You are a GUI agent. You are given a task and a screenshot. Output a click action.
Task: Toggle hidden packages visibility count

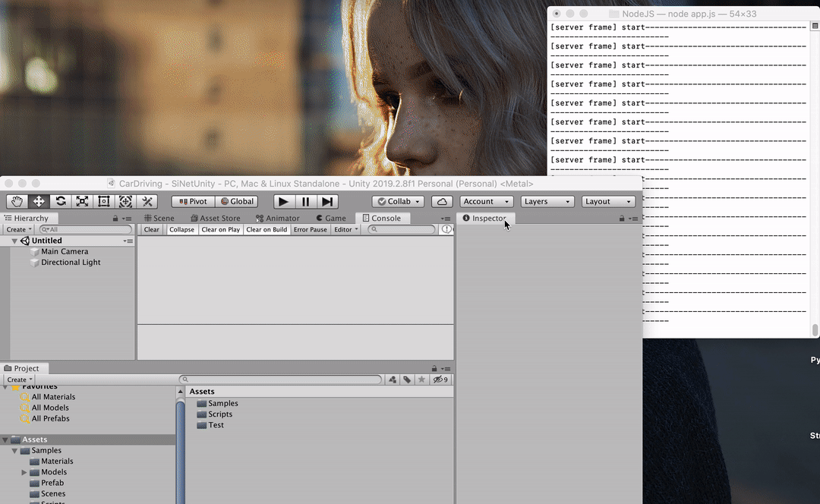click(440, 380)
